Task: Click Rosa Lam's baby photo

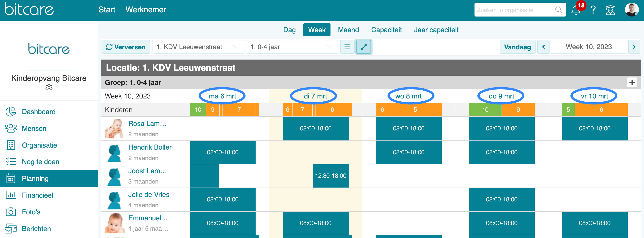Action: click(x=114, y=128)
